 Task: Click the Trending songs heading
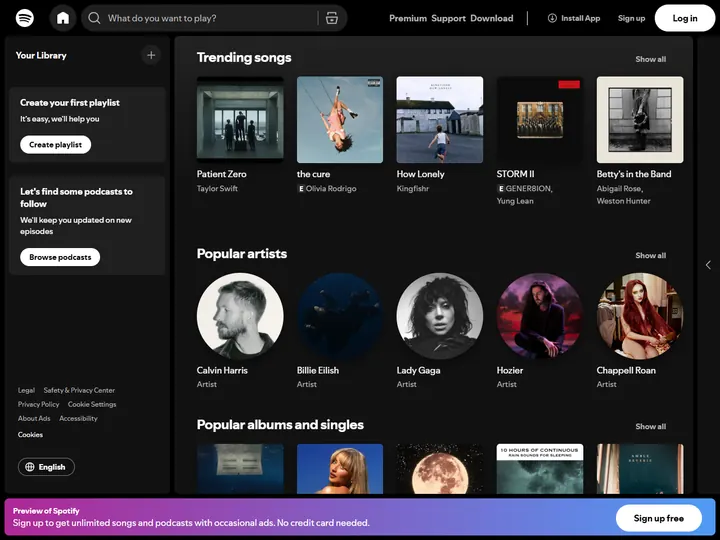(x=244, y=57)
